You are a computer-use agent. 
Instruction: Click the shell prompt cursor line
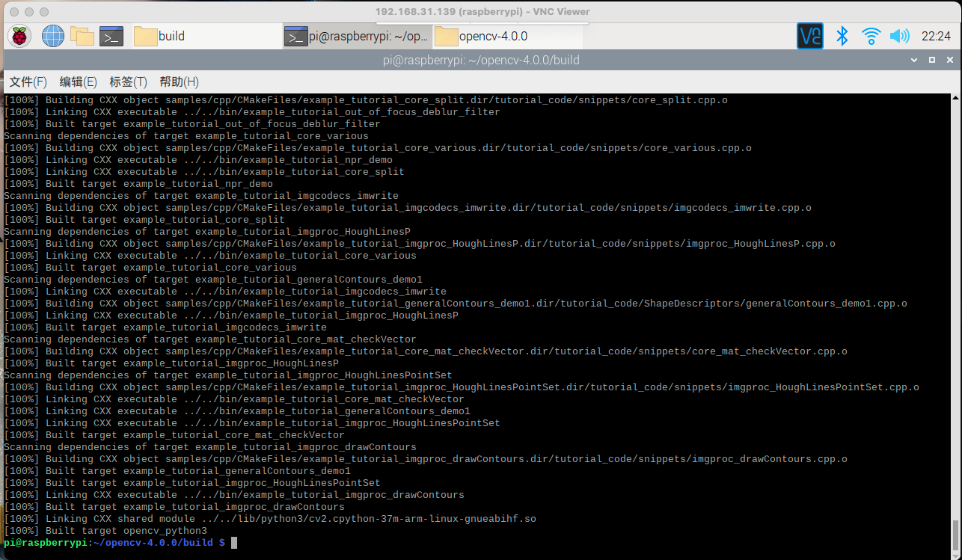[x=120, y=542]
